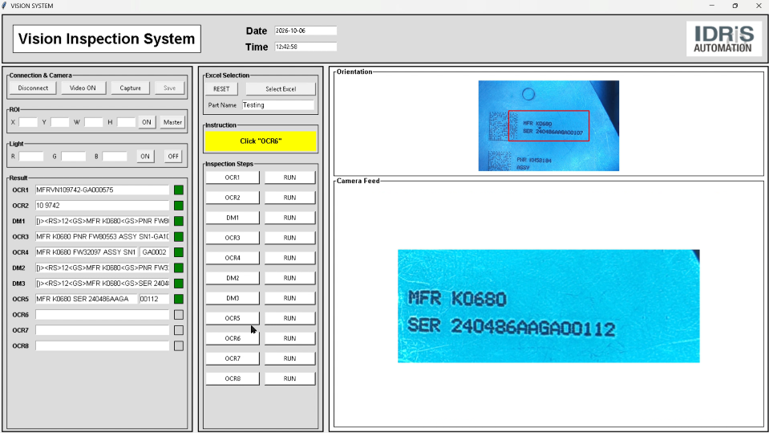Click the empty OCR6 result field
Screen dimensions: 769x433
[102, 315]
